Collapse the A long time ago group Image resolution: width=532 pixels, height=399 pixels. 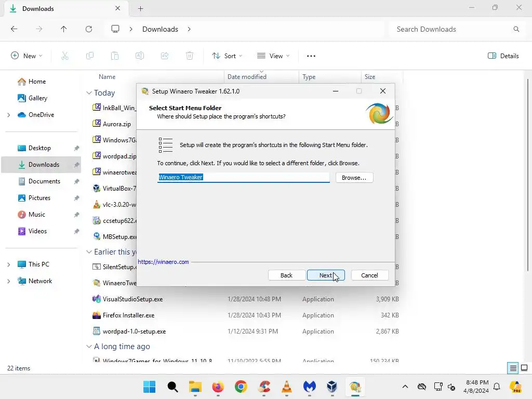coord(89,347)
